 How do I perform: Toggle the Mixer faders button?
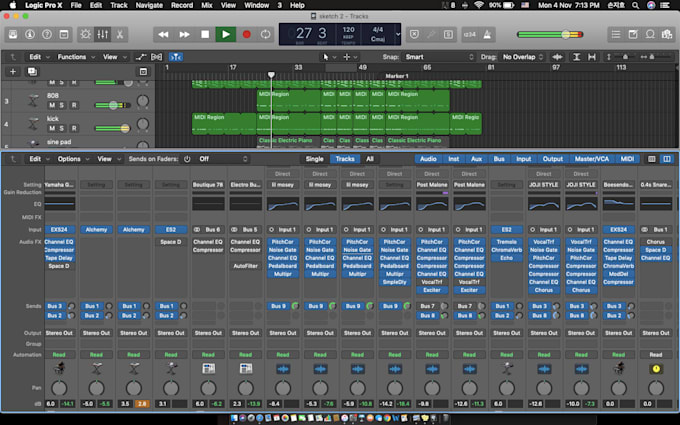coord(103,35)
